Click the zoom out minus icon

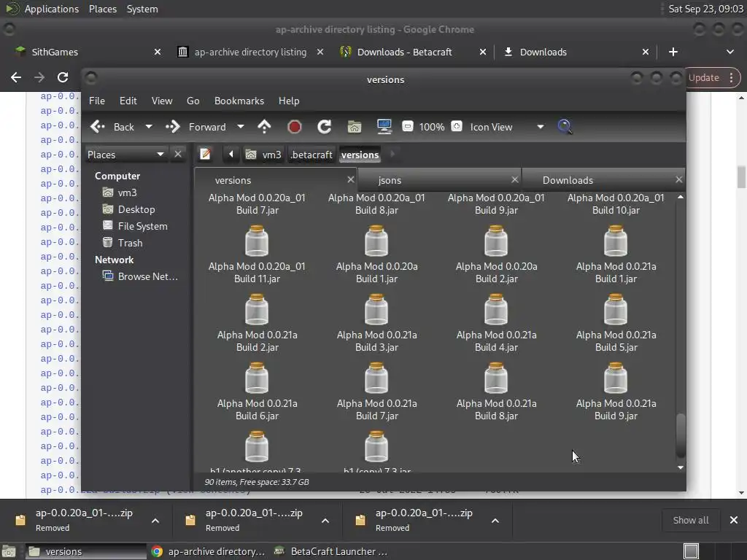point(408,126)
